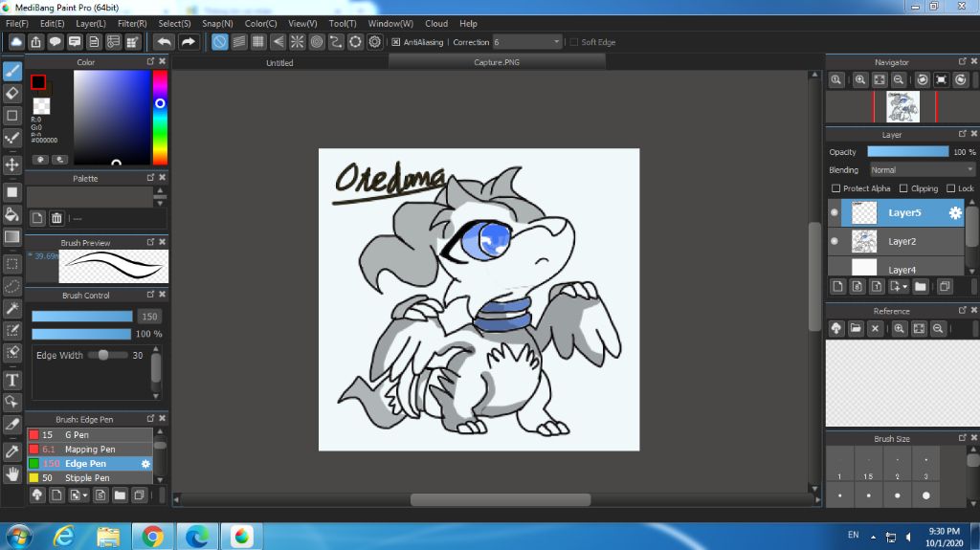980x550 pixels.
Task: Open Layer5 settings gear
Action: [955, 212]
